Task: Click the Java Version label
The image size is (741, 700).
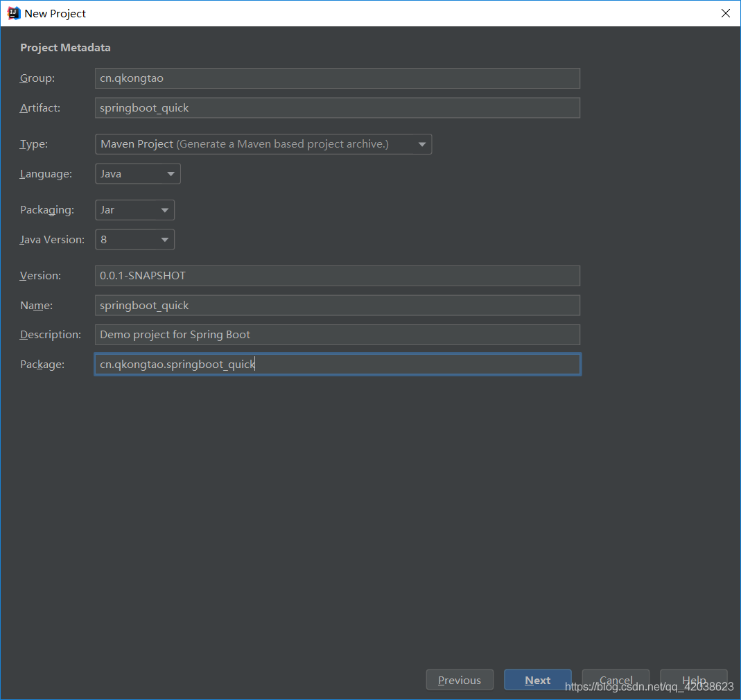Action: pyautogui.click(x=52, y=240)
